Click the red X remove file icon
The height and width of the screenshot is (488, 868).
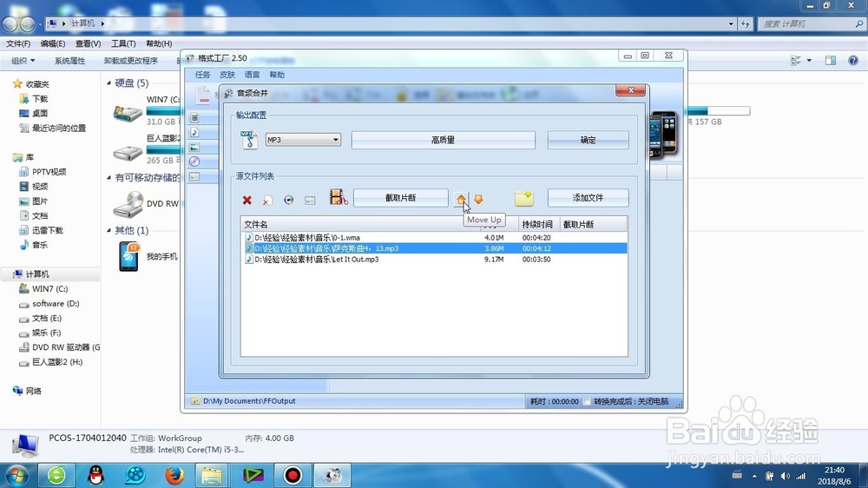coord(247,200)
